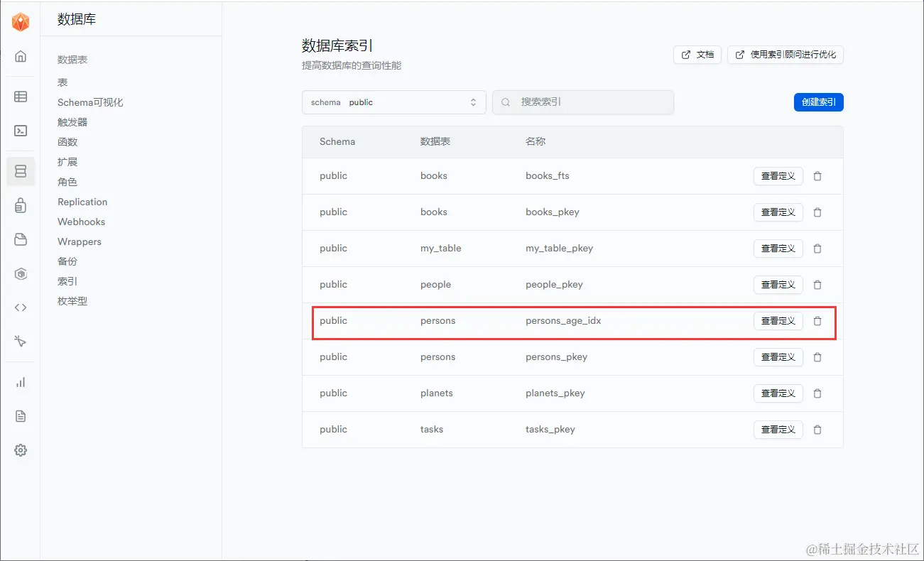Screen dimensions: 924x561
Task: Select the persons_age_idx name cell
Action: [563, 321]
